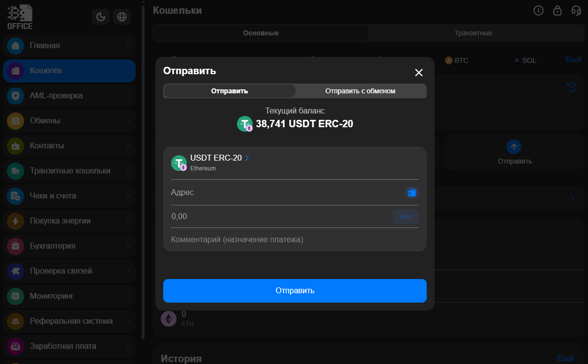Open language selector globe icon
Viewport: 588px width, 364px height.
pyautogui.click(x=121, y=17)
